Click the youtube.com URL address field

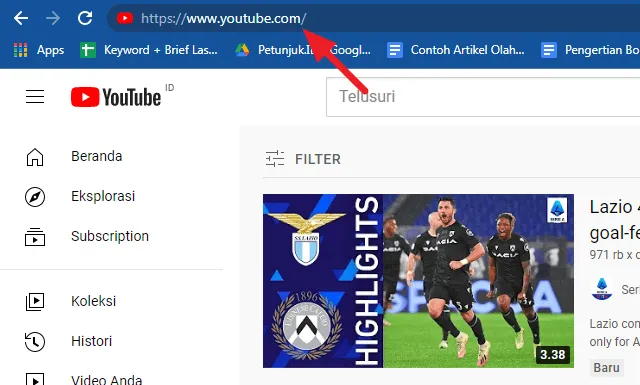(373, 18)
